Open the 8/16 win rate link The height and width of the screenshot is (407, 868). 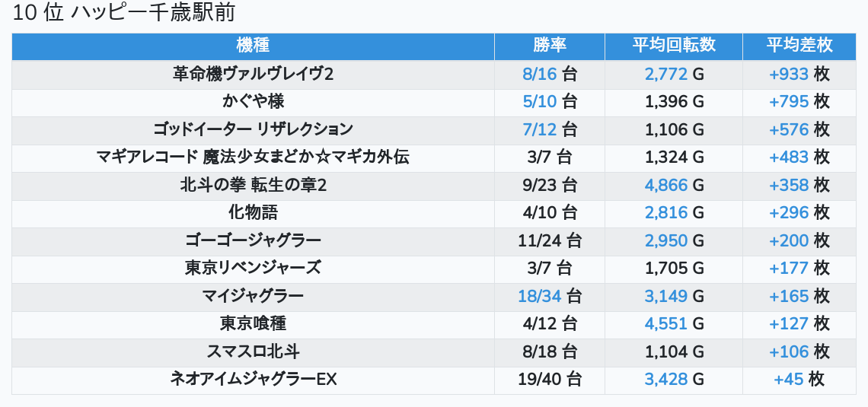[540, 74]
